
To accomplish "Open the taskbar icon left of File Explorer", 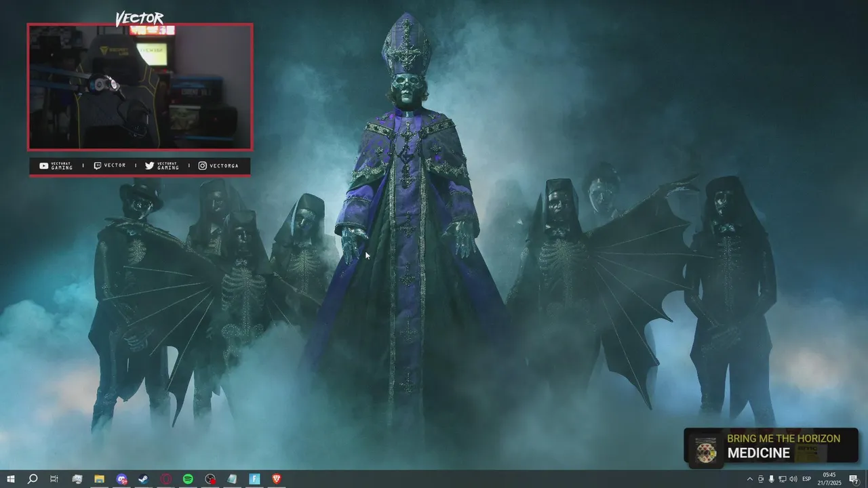I will point(77,479).
